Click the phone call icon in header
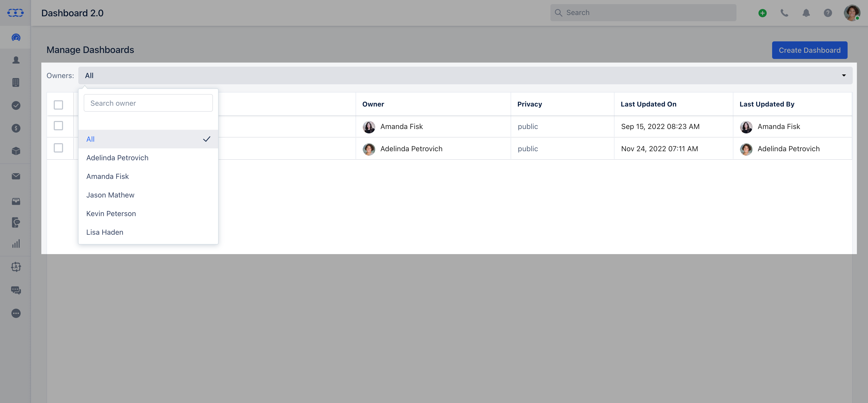 (785, 13)
